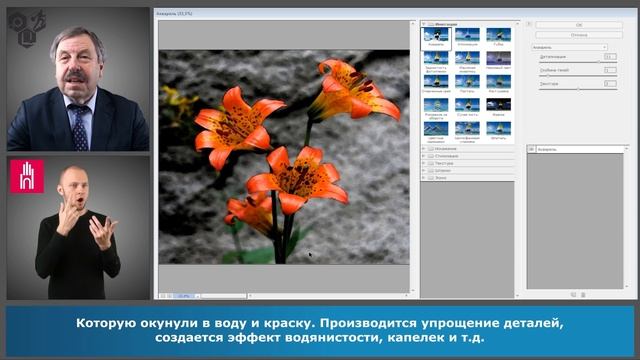The width and height of the screenshot is (640, 360).
Task: Expand the Штрихи filter group
Action: pos(424,171)
